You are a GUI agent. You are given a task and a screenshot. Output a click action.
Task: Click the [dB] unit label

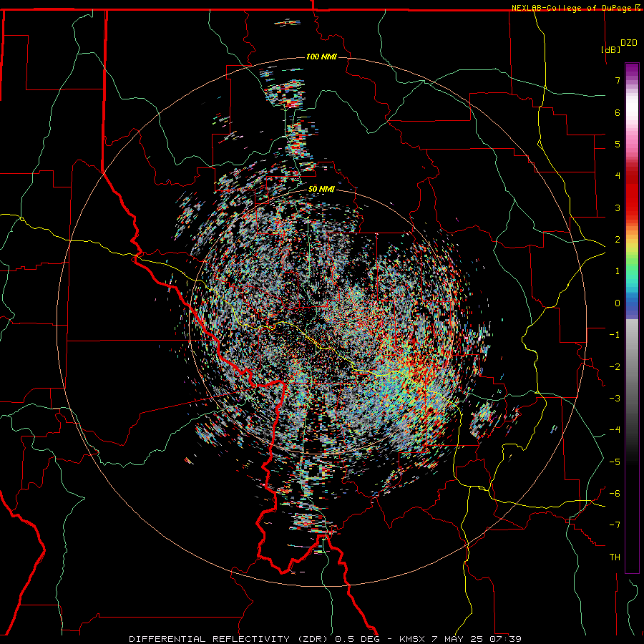coord(610,49)
